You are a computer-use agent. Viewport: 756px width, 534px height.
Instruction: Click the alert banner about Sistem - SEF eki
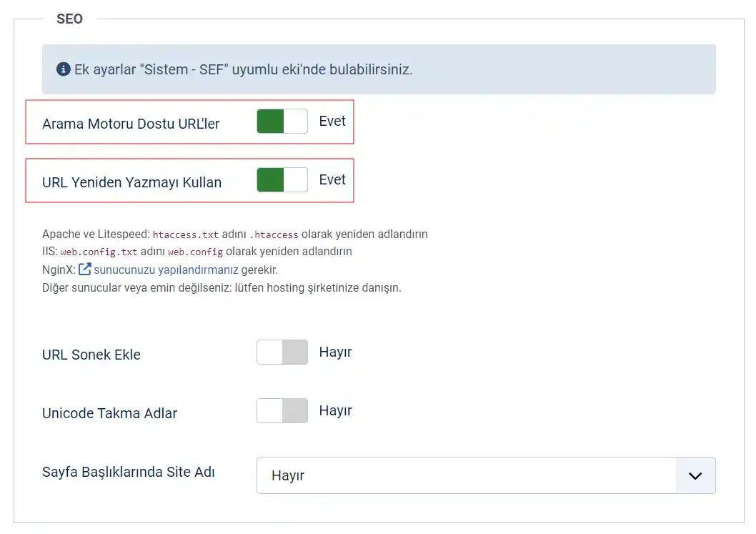[x=379, y=69]
